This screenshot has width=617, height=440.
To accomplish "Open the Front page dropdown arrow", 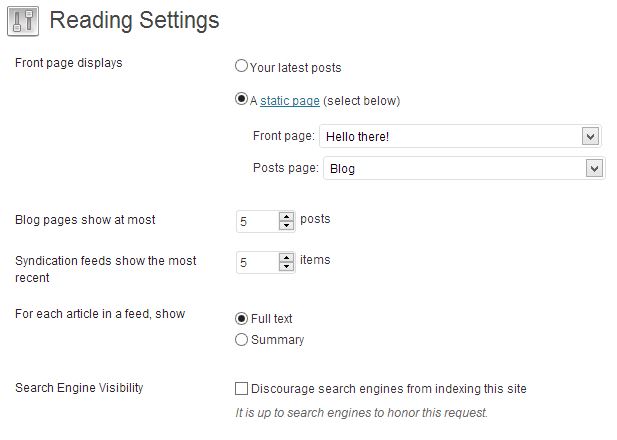I will (590, 137).
